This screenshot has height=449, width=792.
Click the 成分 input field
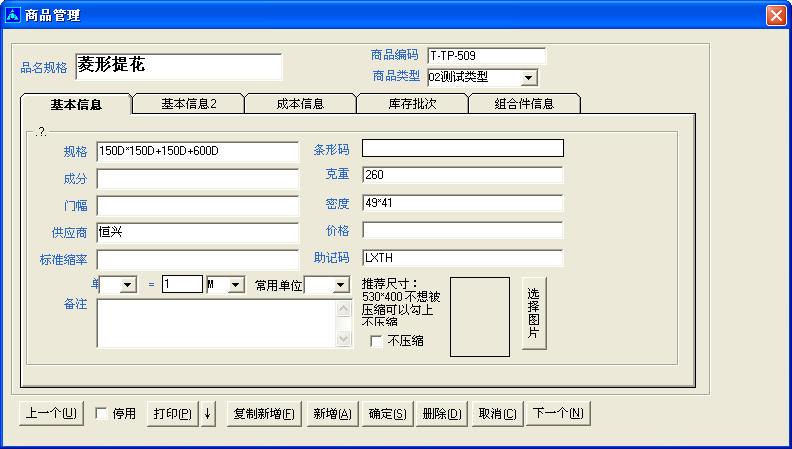point(197,179)
